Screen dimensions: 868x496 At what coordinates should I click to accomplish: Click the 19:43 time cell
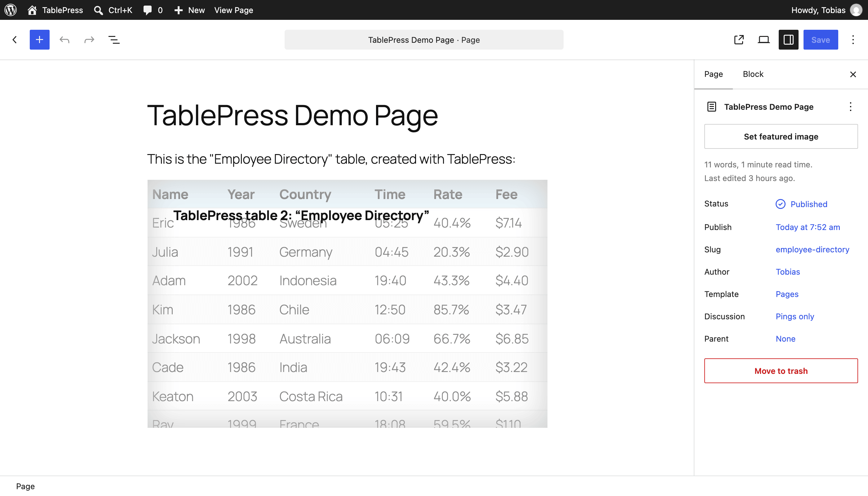(x=390, y=367)
